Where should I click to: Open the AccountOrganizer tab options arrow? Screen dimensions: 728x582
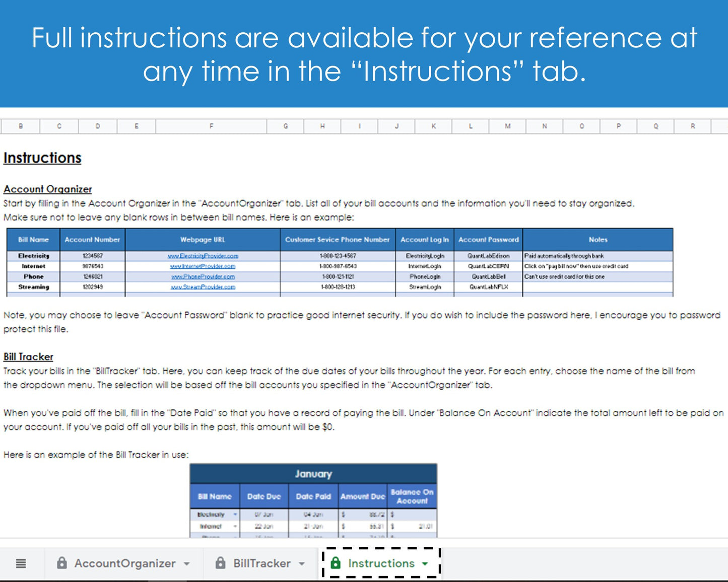(x=188, y=563)
